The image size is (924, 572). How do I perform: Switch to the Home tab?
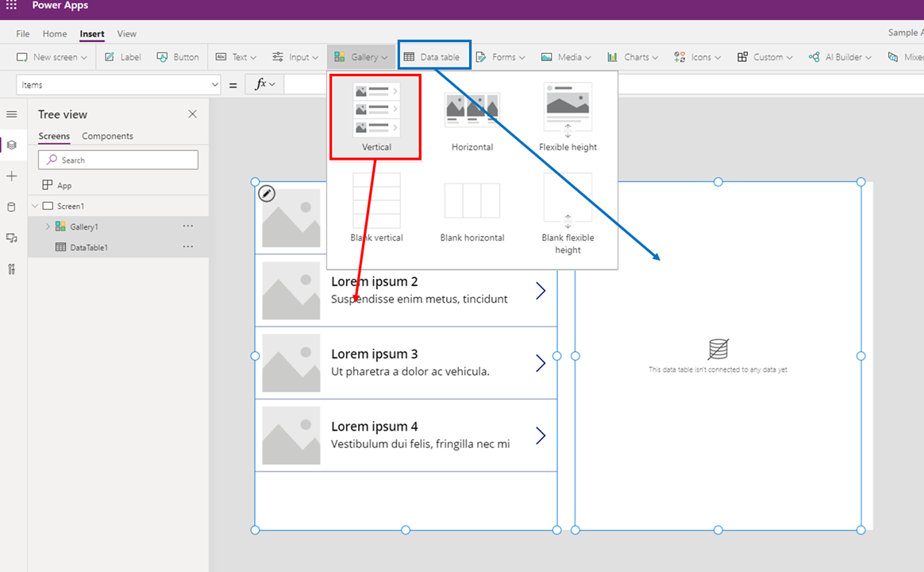[55, 33]
